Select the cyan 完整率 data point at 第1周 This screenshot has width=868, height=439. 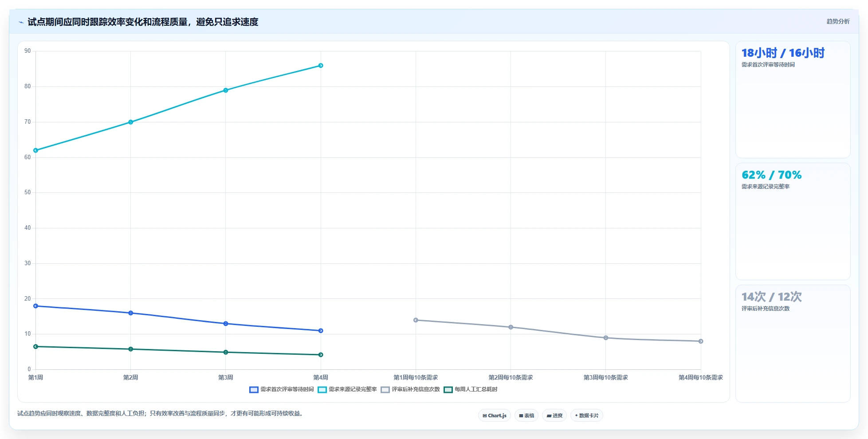[x=36, y=150]
